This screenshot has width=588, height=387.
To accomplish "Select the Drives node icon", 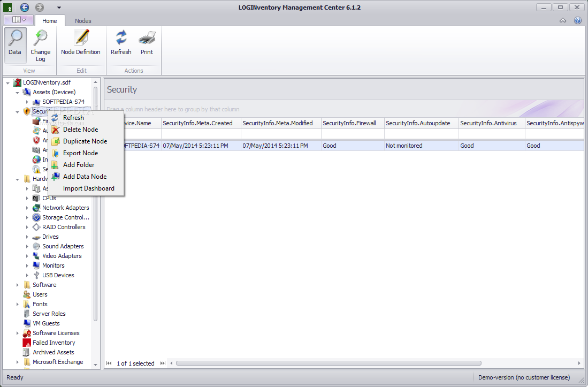I will click(x=36, y=237).
